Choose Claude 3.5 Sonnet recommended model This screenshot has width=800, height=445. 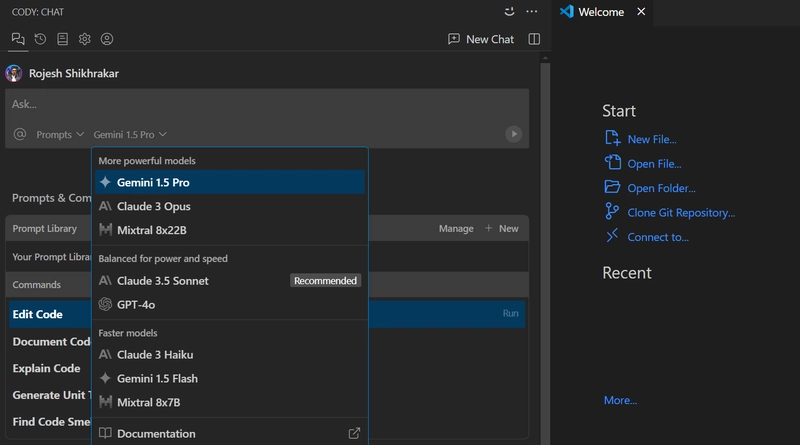[x=162, y=281]
